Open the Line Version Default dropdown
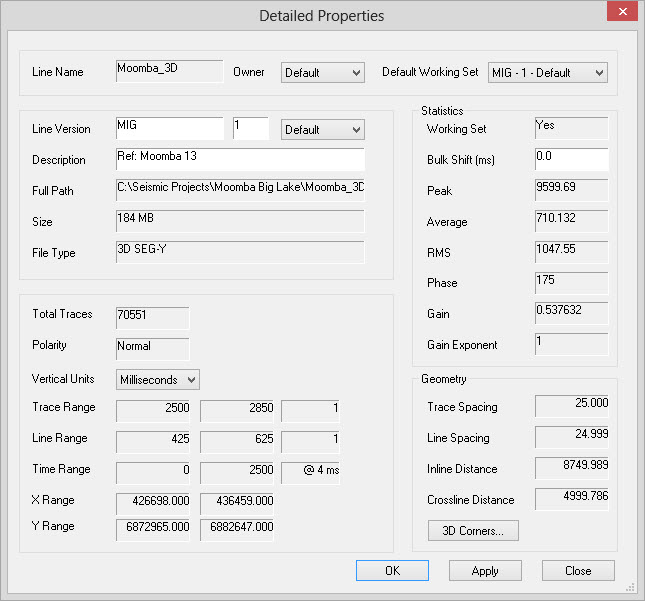The image size is (645, 601). tap(322, 130)
